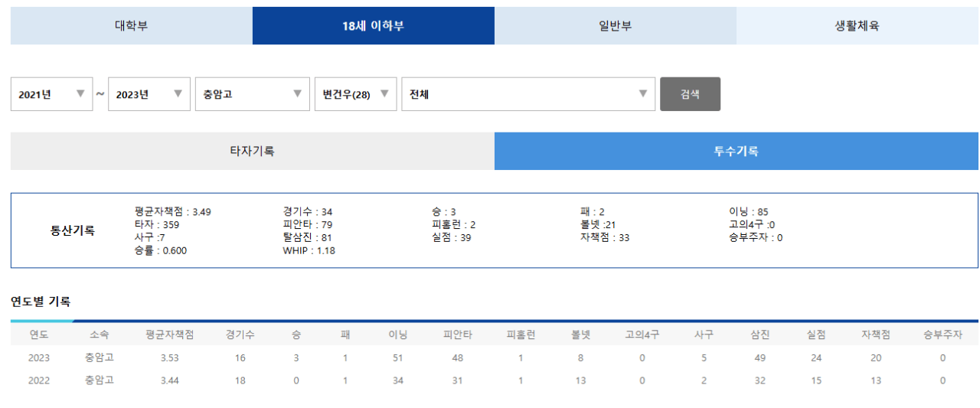This screenshot has width=980, height=408.
Task: Click the 이닝 : 85 career stat
Action: 749,211
